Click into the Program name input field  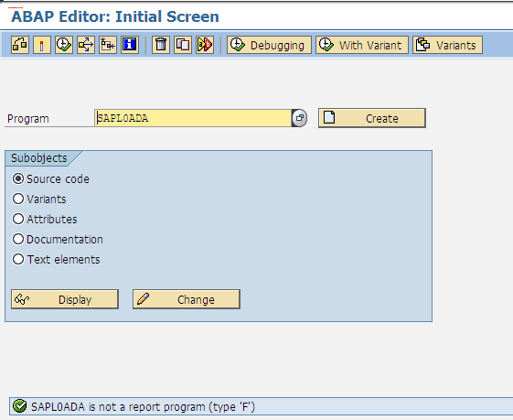tap(193, 118)
